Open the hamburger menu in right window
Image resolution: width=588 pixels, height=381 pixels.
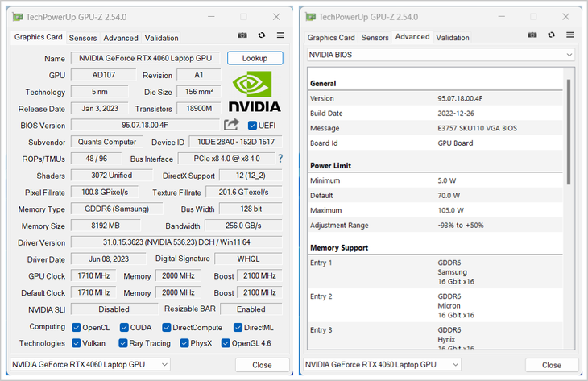[570, 35]
